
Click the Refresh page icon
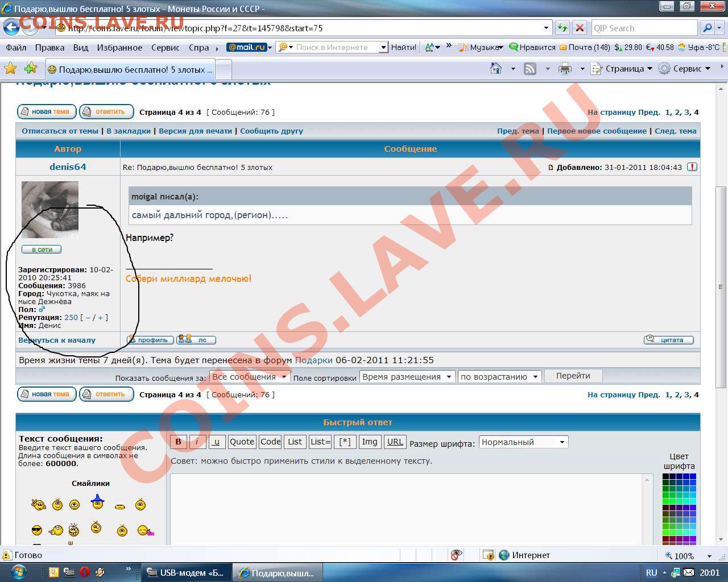[562, 27]
